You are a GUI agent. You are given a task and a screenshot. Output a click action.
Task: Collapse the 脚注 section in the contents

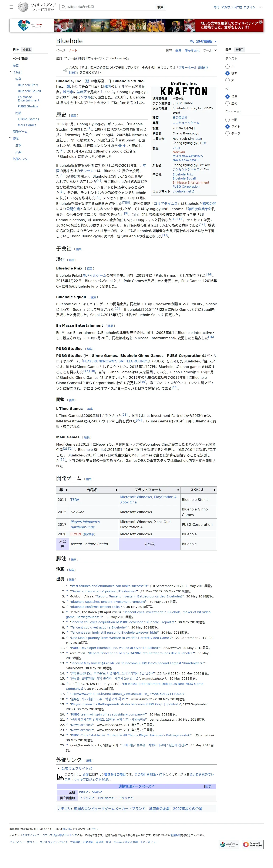coord(10,138)
